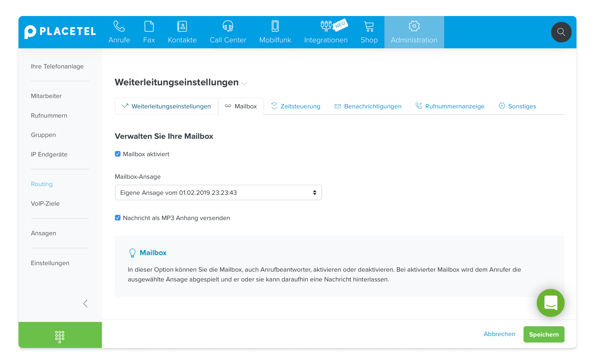Screen dimensions: 595x364
Task: Open the Mailbox-Ansage dropdown
Action: pos(218,192)
